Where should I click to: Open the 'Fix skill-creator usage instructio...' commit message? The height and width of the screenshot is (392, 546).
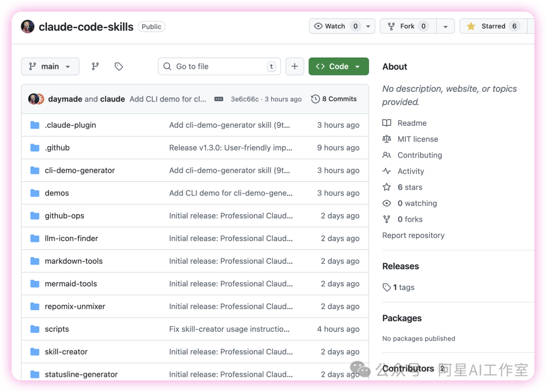point(229,329)
